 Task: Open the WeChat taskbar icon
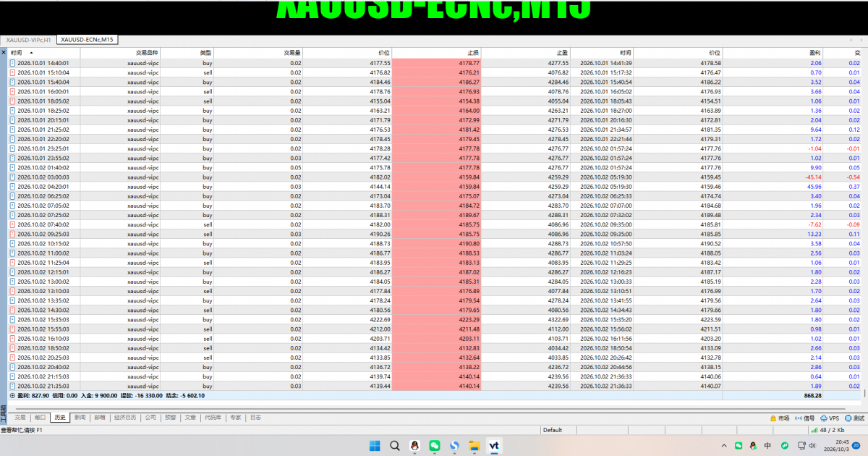point(435,445)
